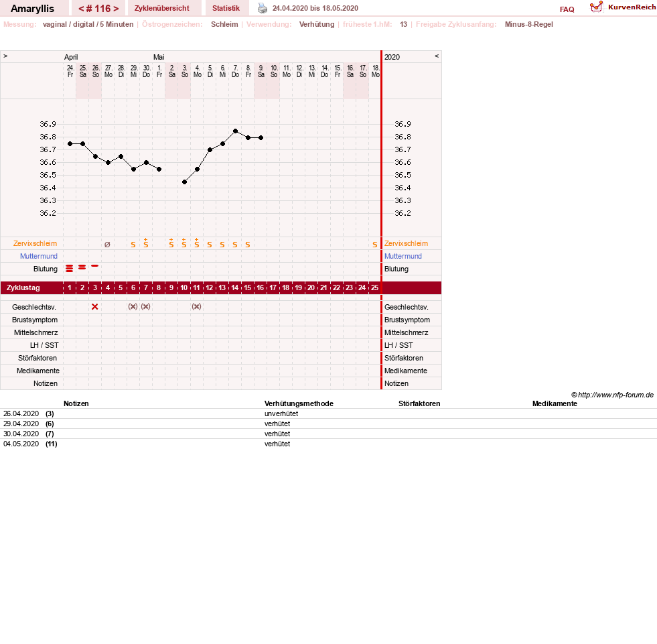Viewport: 657px width, 644px height.
Task: Click the left Störfaktoren row label
Action: (x=38, y=358)
